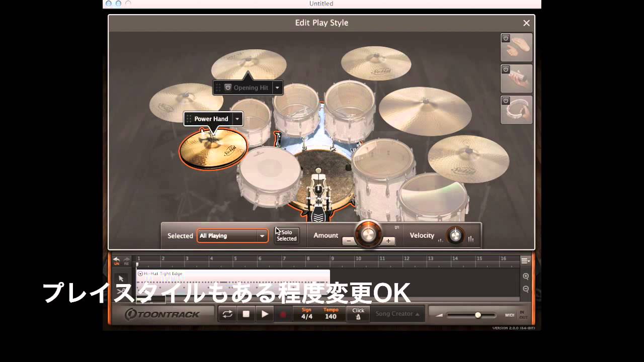Select the right rack tom
The width and height of the screenshot is (644, 362).
click(349, 112)
